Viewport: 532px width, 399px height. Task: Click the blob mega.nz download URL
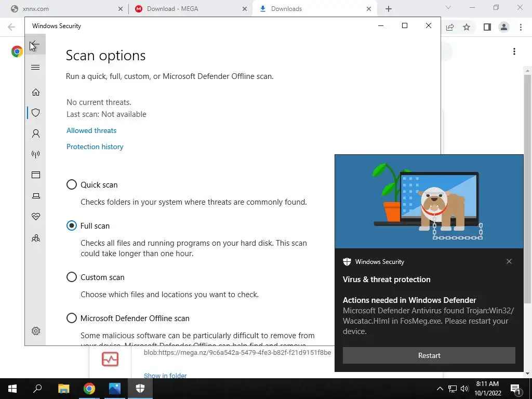click(237, 353)
